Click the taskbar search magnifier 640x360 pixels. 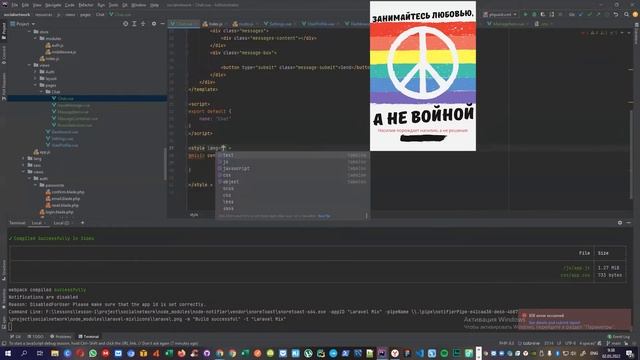tap(24, 353)
